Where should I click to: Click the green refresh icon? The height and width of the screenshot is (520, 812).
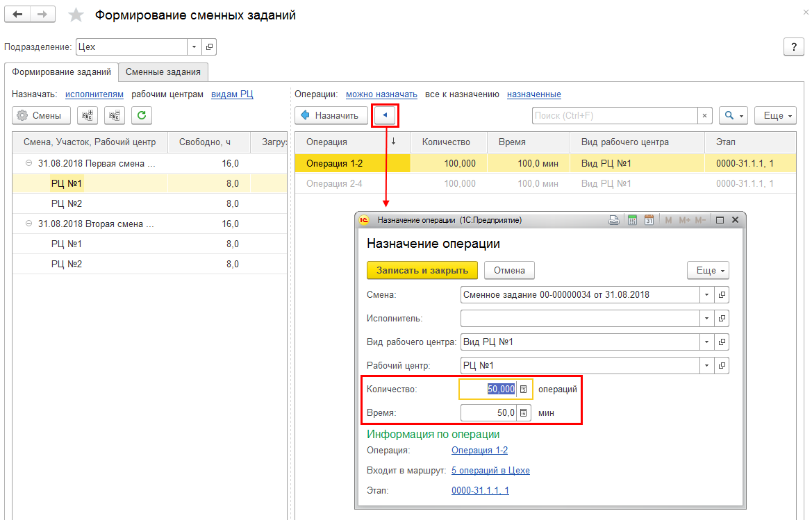tap(142, 115)
